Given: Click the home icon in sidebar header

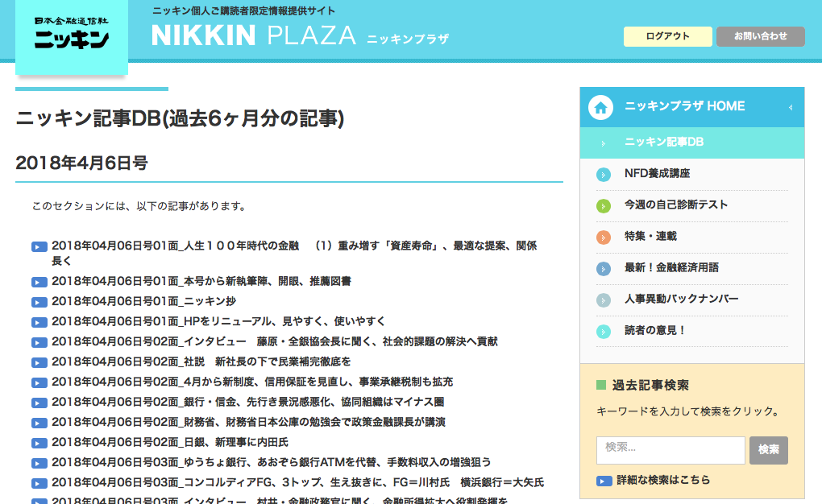Looking at the screenshot, I should coord(600,107).
